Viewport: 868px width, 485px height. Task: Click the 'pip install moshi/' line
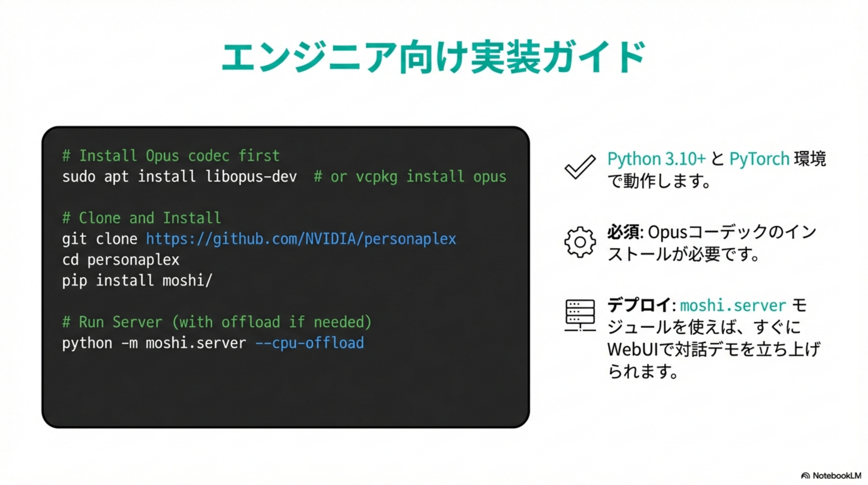coord(137,281)
